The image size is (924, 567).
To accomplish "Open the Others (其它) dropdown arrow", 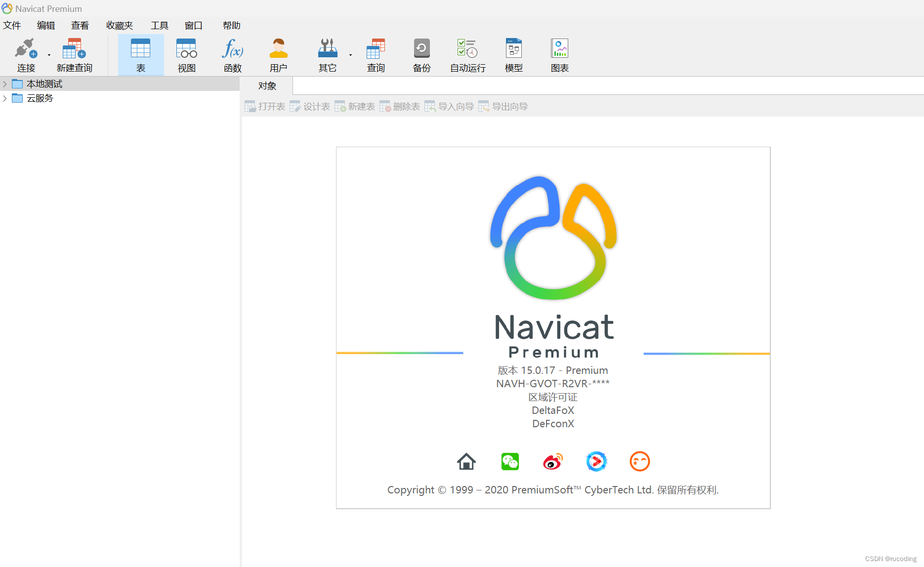I will 350,55.
